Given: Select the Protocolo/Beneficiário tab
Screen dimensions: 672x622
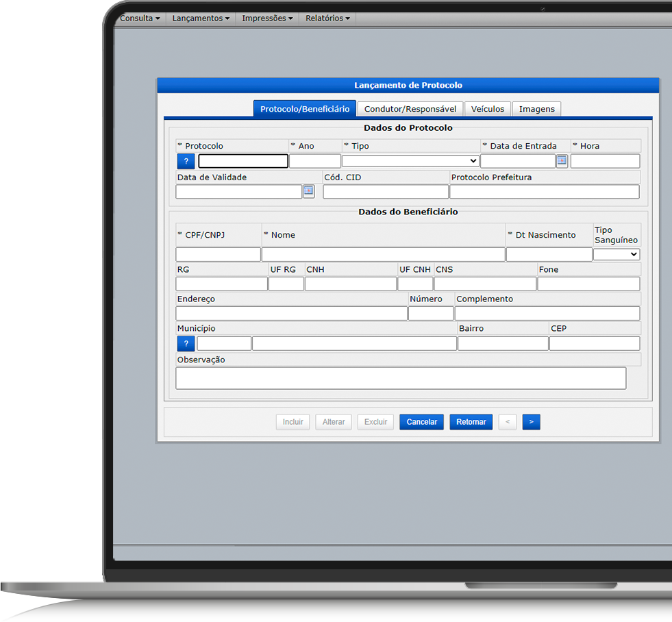Looking at the screenshot, I should coord(305,109).
